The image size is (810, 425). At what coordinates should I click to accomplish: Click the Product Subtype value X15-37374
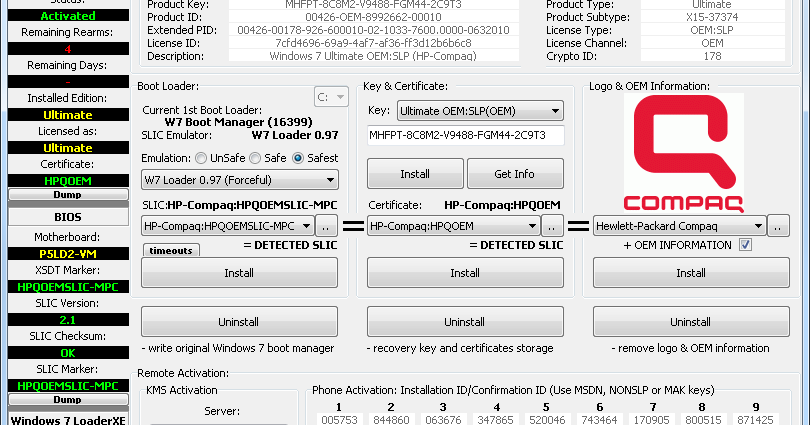pyautogui.click(x=712, y=17)
